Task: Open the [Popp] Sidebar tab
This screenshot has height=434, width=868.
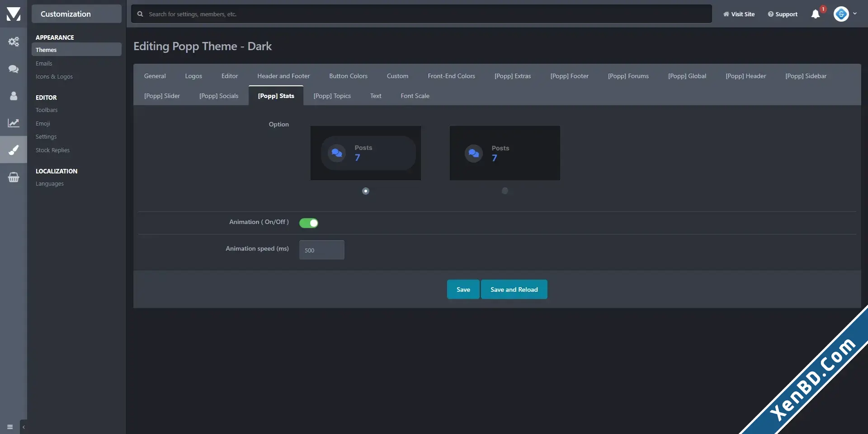Action: click(x=806, y=76)
